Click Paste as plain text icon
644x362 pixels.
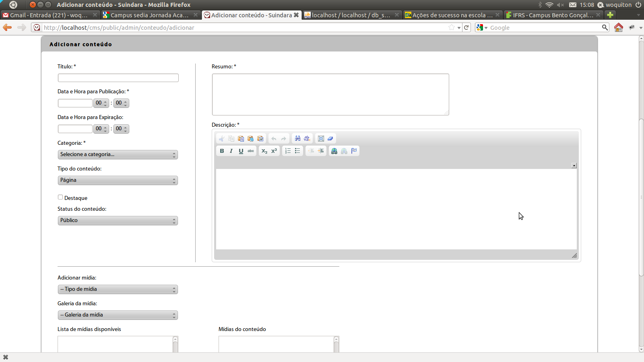pos(250,139)
